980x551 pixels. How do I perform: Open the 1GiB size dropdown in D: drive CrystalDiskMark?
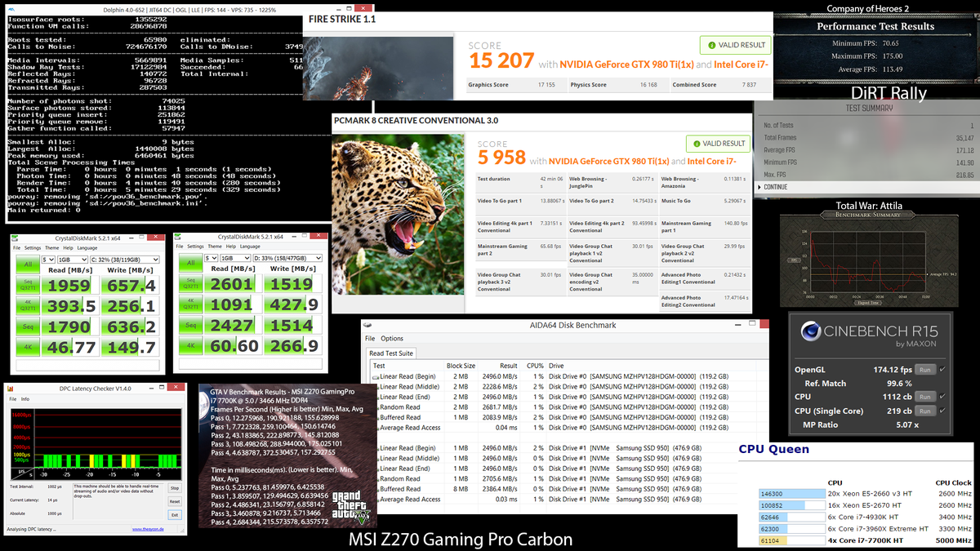point(236,259)
